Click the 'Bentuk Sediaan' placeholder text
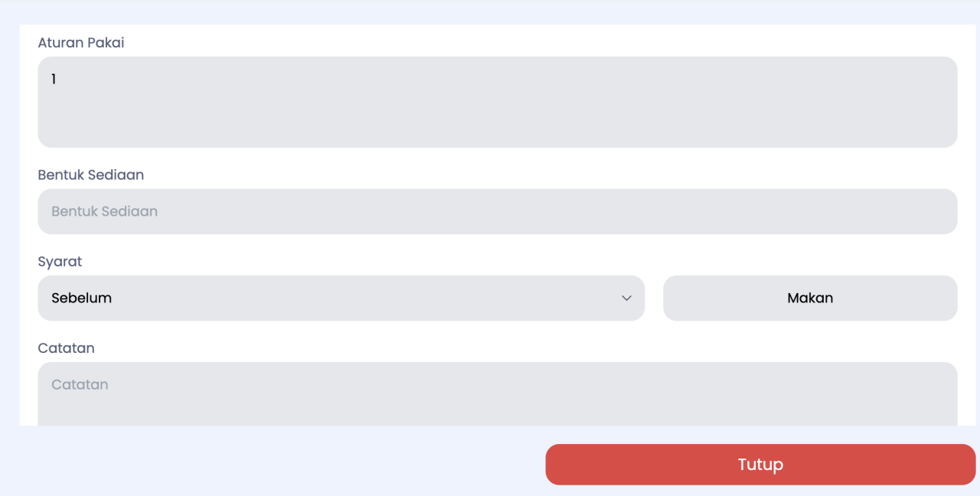This screenshot has width=980, height=496. [104, 211]
